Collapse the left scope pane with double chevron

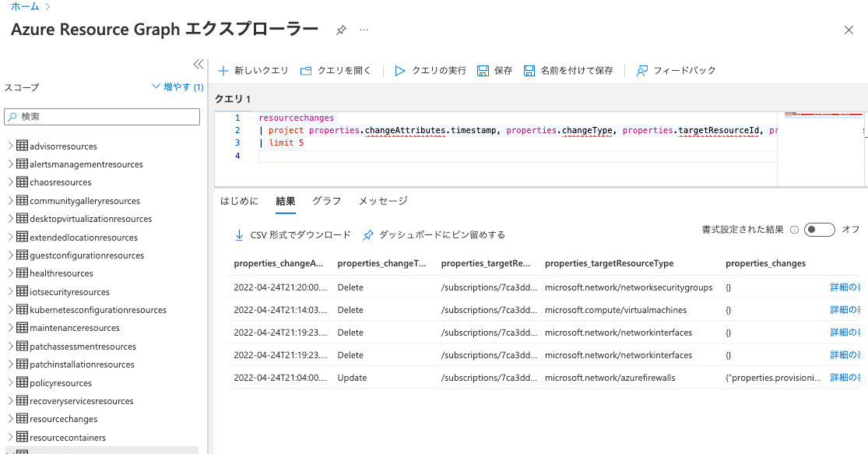(x=199, y=64)
